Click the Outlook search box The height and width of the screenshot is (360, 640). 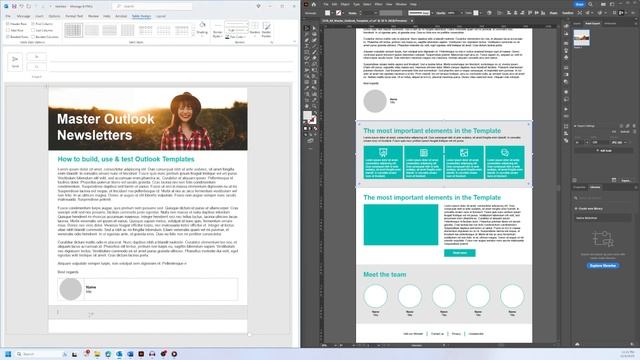152,6
